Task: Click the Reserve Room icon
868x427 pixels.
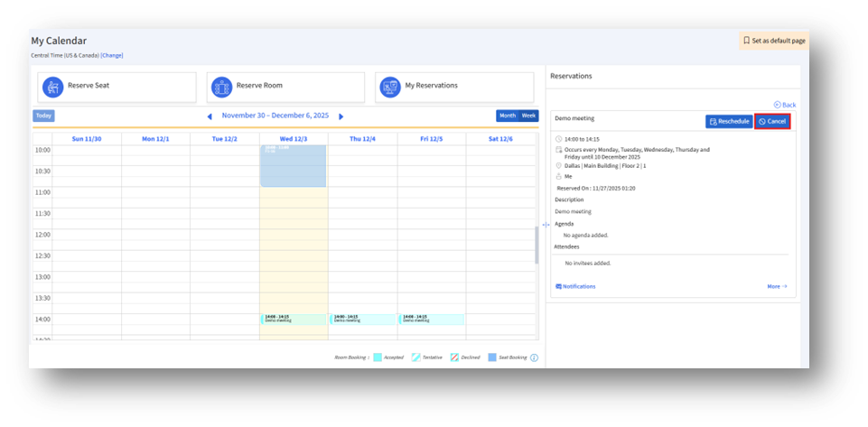Action: [x=221, y=87]
